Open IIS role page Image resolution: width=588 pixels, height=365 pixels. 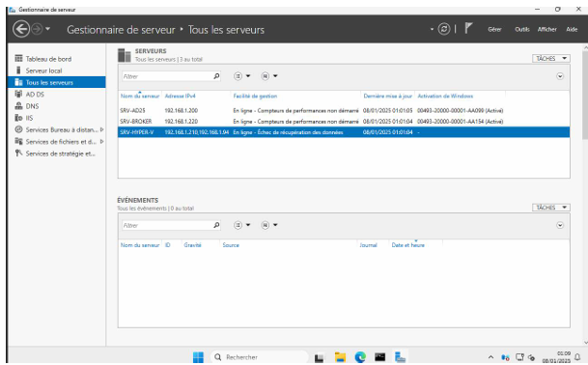point(29,118)
